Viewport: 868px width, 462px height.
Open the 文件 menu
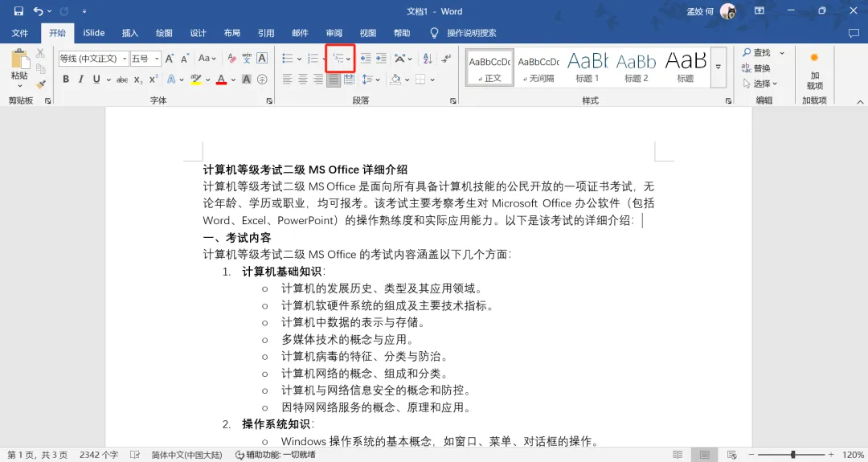tap(20, 33)
